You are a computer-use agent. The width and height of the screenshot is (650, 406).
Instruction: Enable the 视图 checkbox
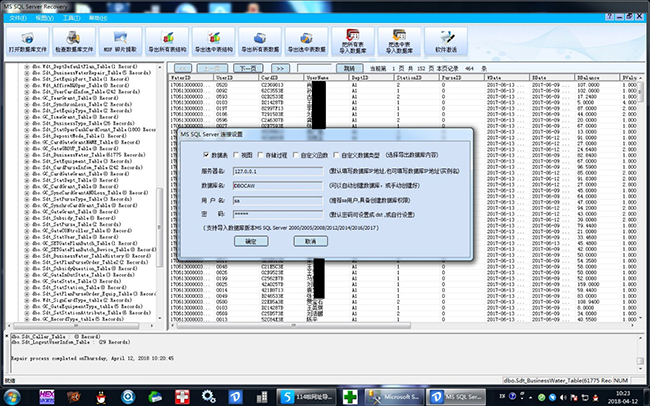(x=236, y=155)
